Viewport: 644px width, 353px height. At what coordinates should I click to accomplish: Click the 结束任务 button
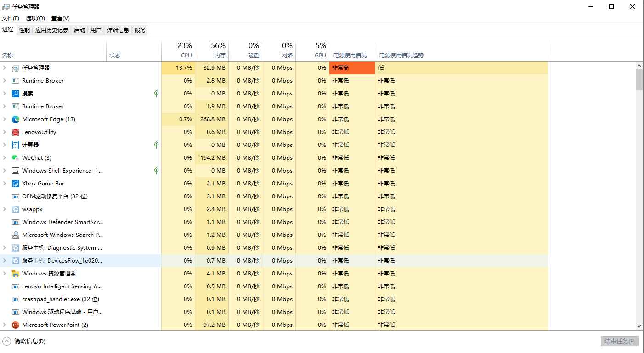click(x=619, y=341)
